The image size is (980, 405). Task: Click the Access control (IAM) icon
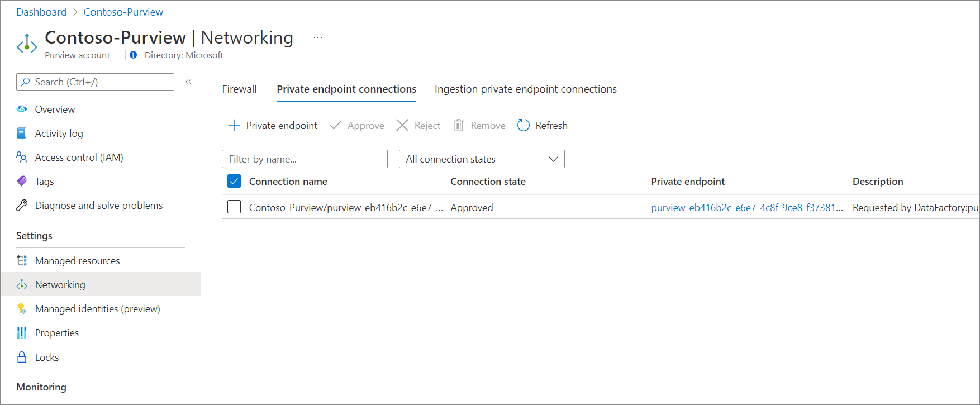[22, 157]
